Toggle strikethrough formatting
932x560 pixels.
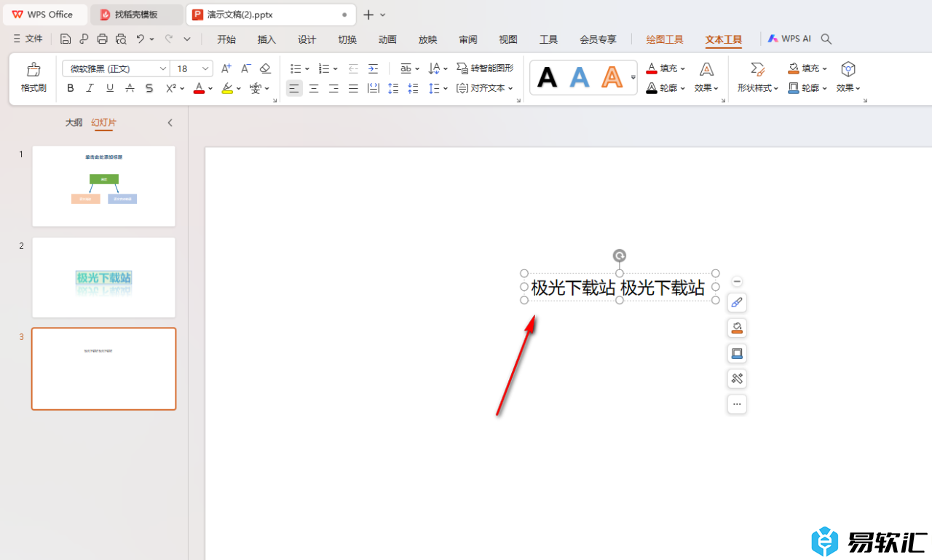click(130, 88)
